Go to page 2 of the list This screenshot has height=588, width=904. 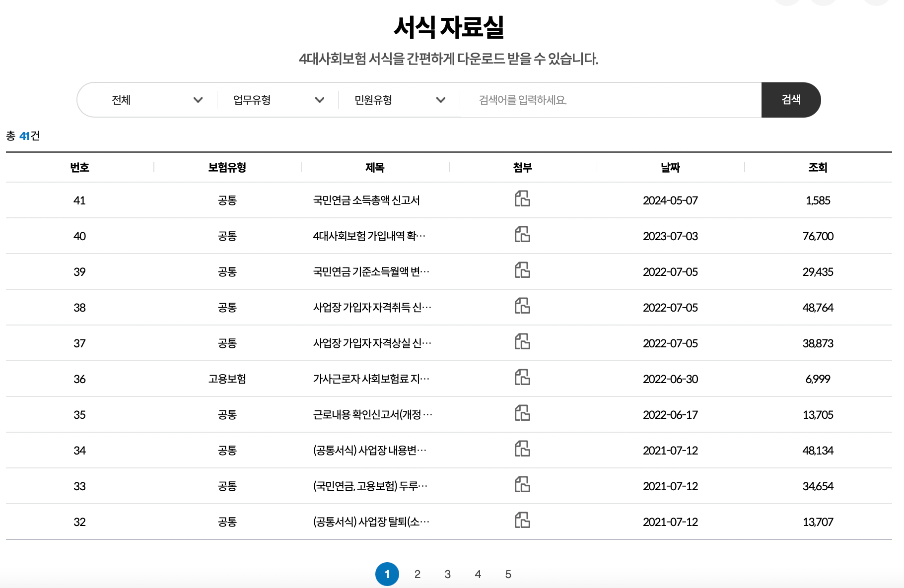point(417,574)
